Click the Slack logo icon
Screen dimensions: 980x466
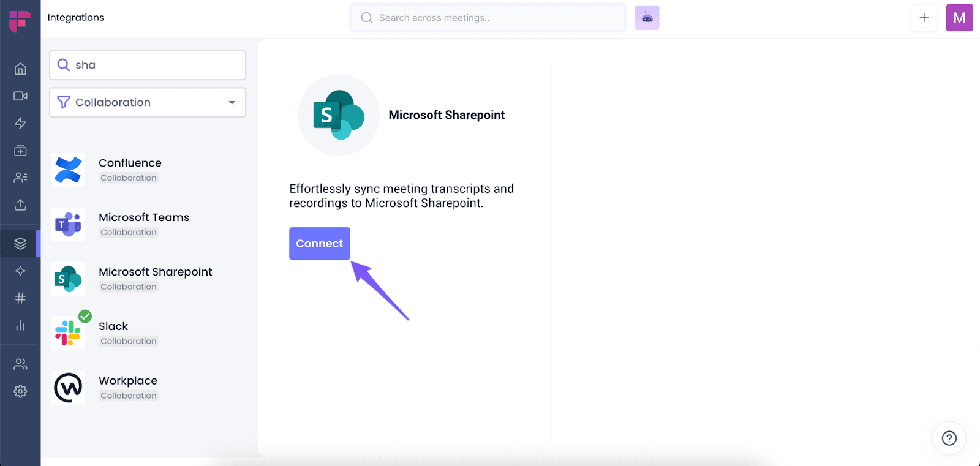68,333
